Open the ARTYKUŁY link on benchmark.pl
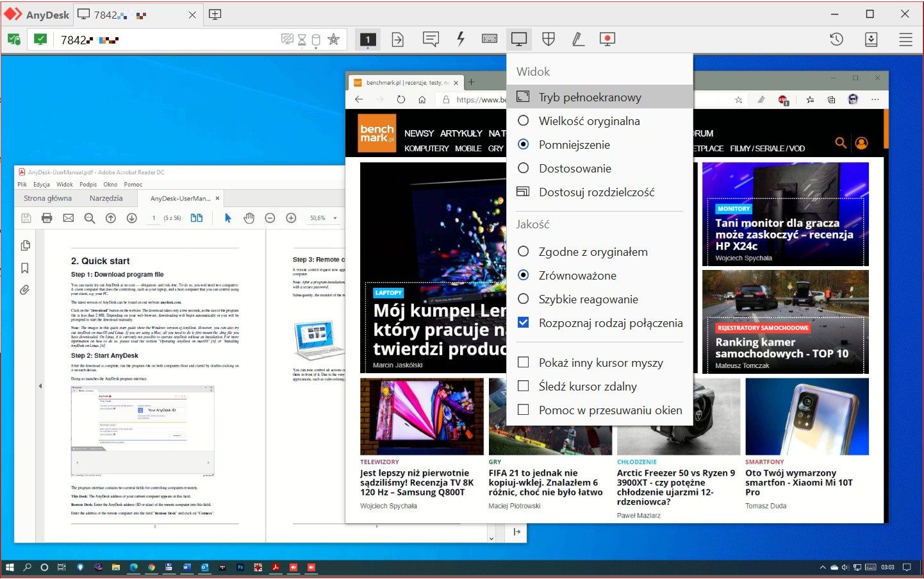Image resolution: width=924 pixels, height=579 pixels. 461,133
